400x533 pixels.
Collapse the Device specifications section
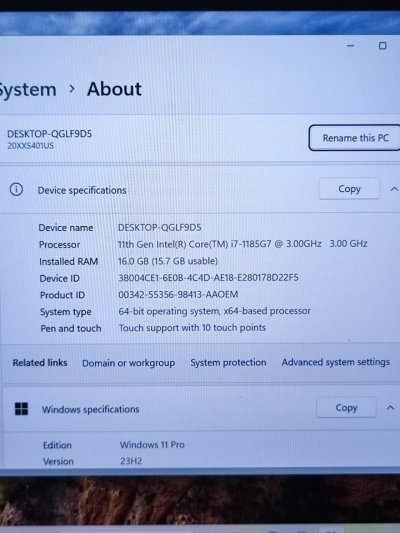pos(394,189)
